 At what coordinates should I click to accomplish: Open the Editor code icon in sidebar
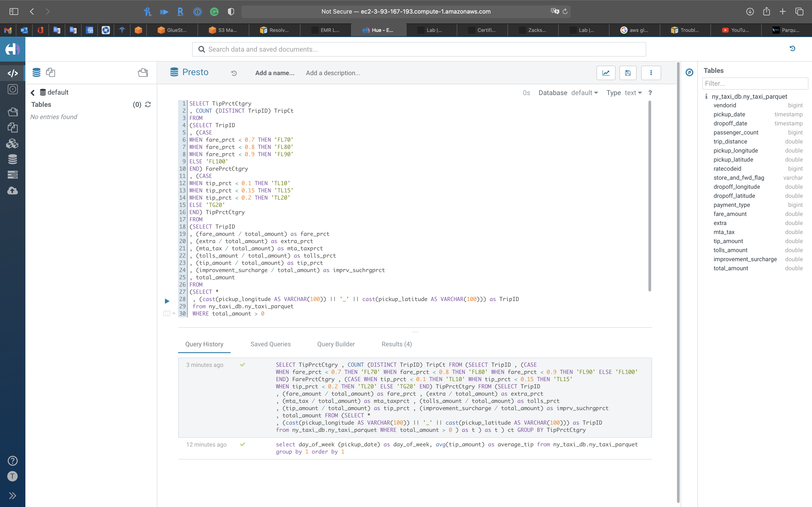pos(12,73)
